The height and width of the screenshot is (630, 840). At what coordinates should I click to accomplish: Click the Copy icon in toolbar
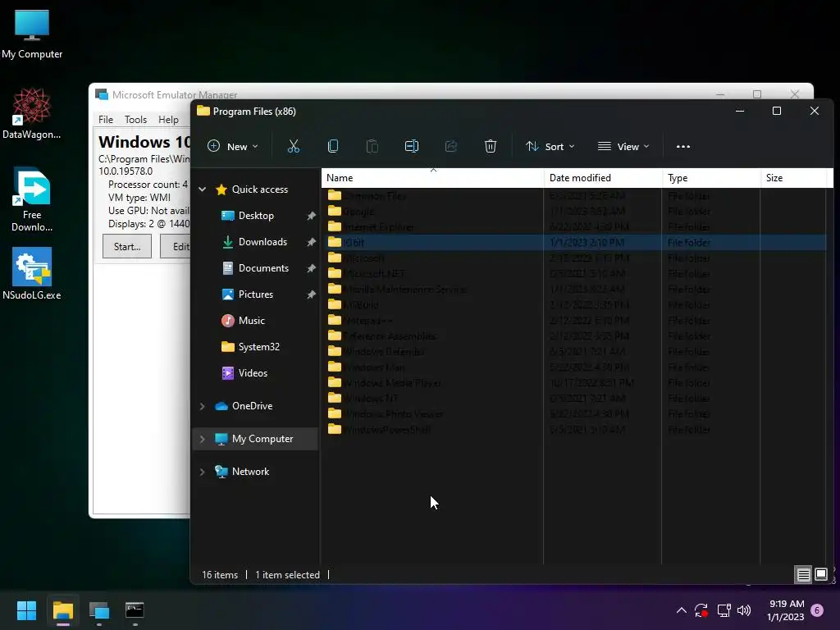(x=333, y=146)
